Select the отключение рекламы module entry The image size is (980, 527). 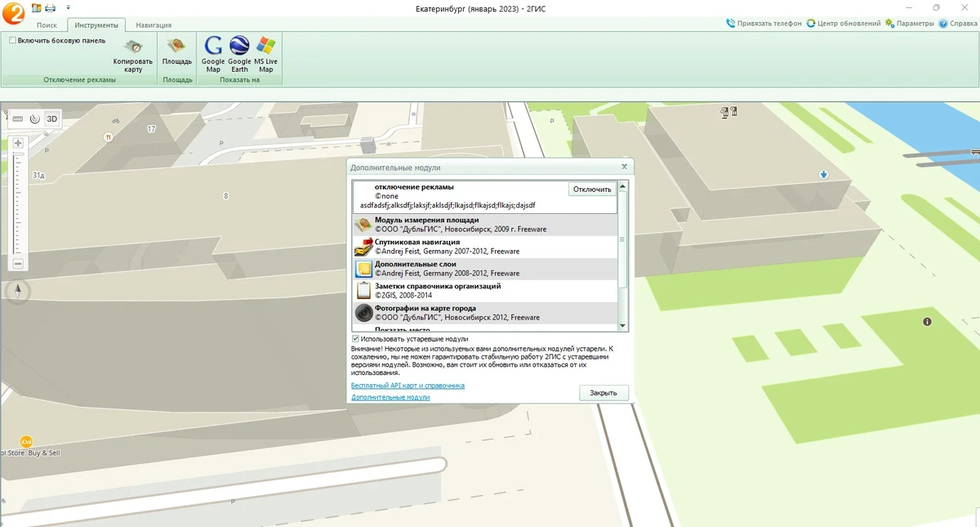(x=485, y=197)
